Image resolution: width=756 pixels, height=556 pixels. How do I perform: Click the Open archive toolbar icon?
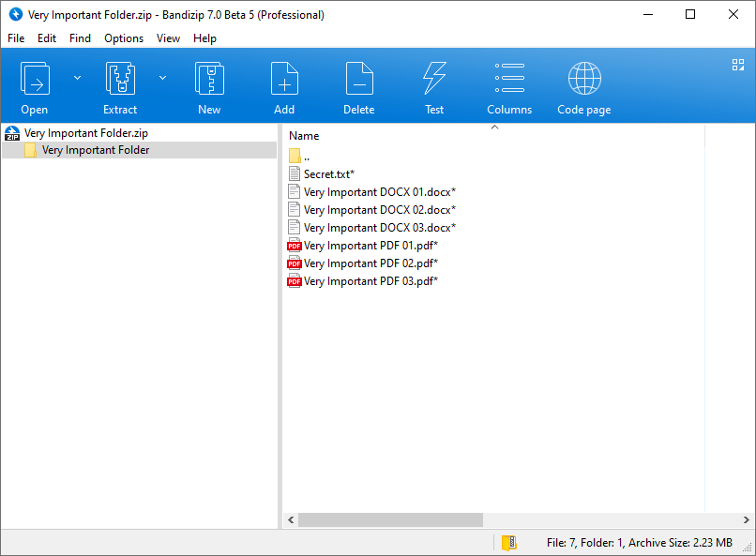pos(35,80)
